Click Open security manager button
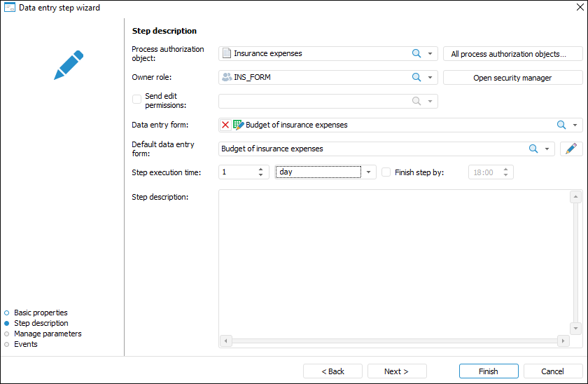The image size is (588, 384). pos(512,78)
